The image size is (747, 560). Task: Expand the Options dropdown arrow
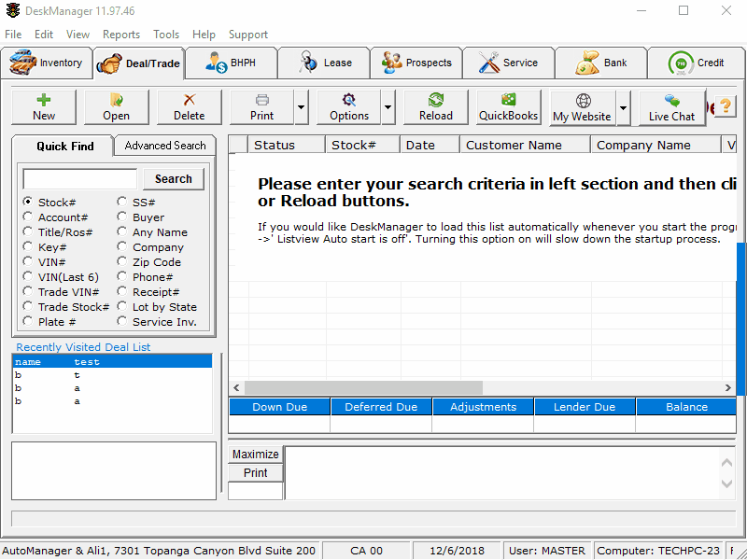click(388, 107)
